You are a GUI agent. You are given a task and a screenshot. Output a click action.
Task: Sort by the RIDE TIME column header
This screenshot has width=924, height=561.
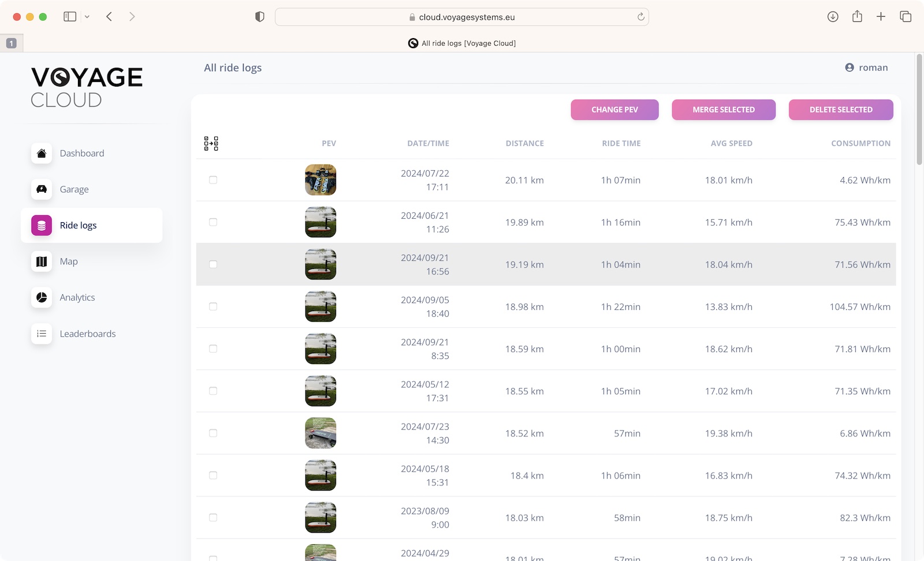pyautogui.click(x=621, y=143)
